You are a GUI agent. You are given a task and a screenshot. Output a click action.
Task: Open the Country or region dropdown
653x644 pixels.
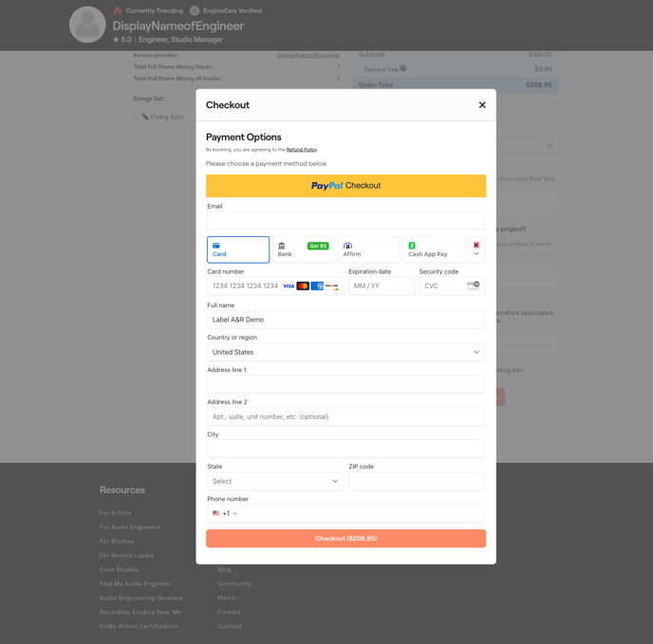pos(345,352)
